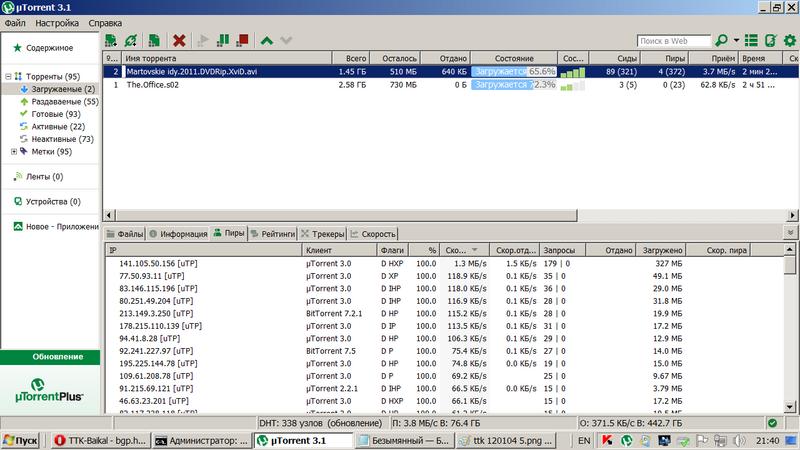Select Содержимое in the sidebar
The height and width of the screenshot is (450, 800).
click(x=49, y=48)
